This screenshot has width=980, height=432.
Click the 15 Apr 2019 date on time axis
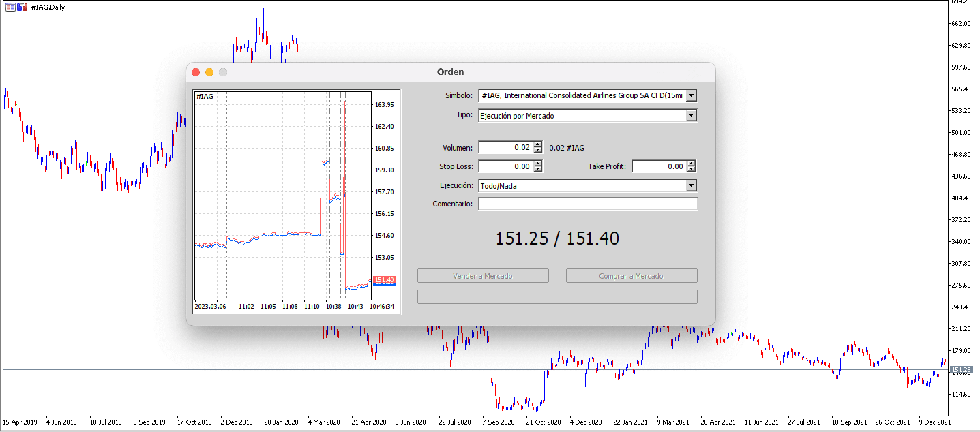click(x=20, y=422)
